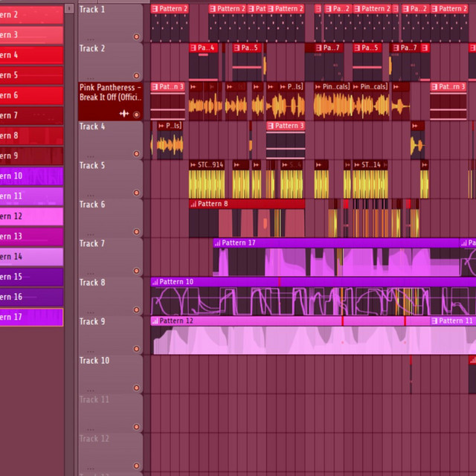Screen dimensions: 476x476
Task: Select Pattern 16 in the pattern picker
Action: tap(31, 297)
